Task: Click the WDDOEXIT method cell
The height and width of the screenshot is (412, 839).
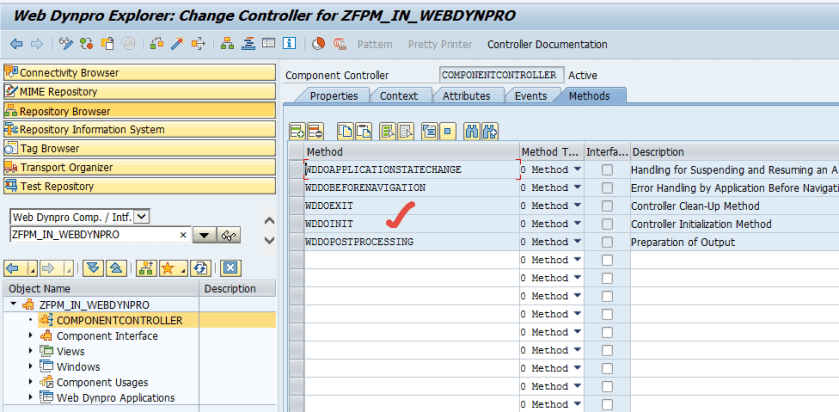Action: point(411,206)
